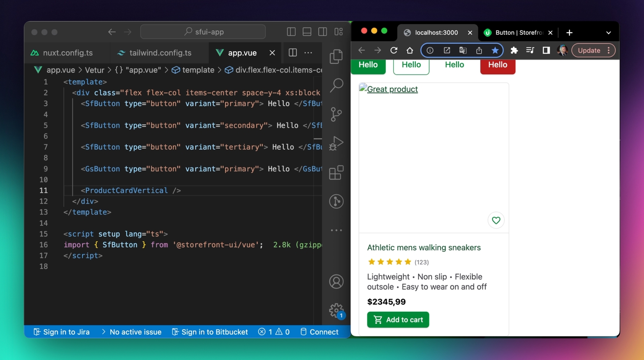Close the localhost:3000 browser tab
The height and width of the screenshot is (360, 644).
point(470,32)
